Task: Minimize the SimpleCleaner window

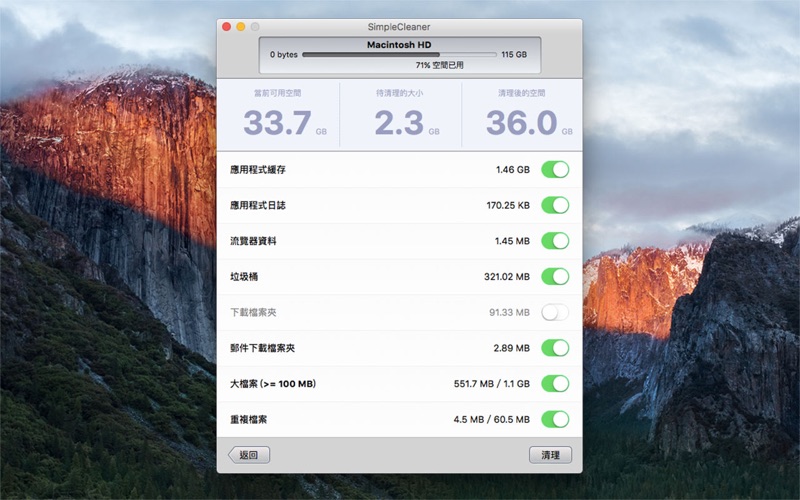Action: [241, 27]
